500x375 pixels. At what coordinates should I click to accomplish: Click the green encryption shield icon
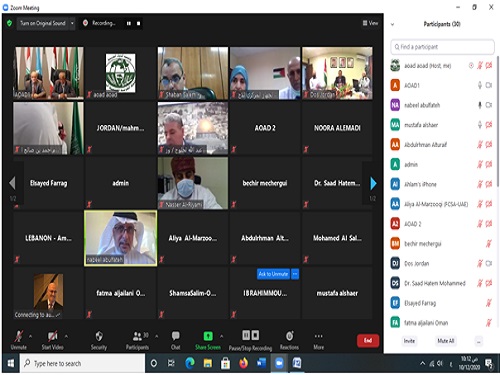(x=9, y=23)
